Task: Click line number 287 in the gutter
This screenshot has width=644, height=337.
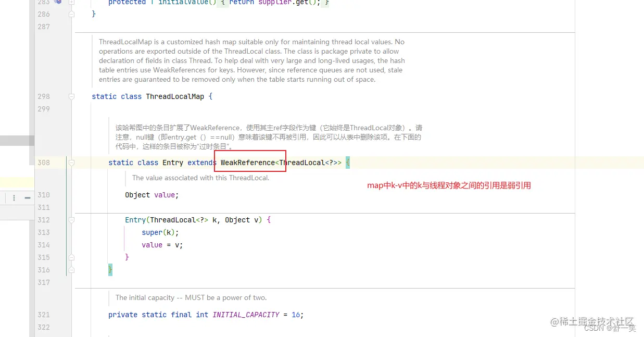Action: (x=44, y=27)
